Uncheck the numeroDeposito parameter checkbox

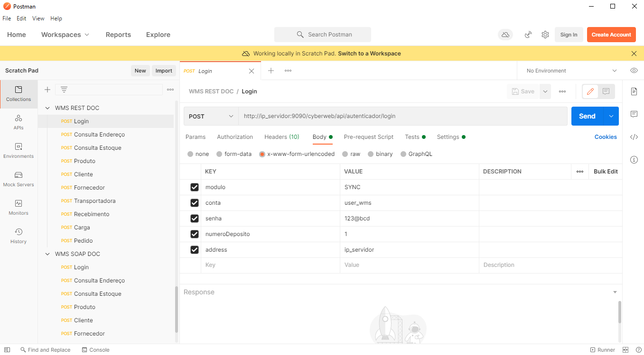(194, 234)
